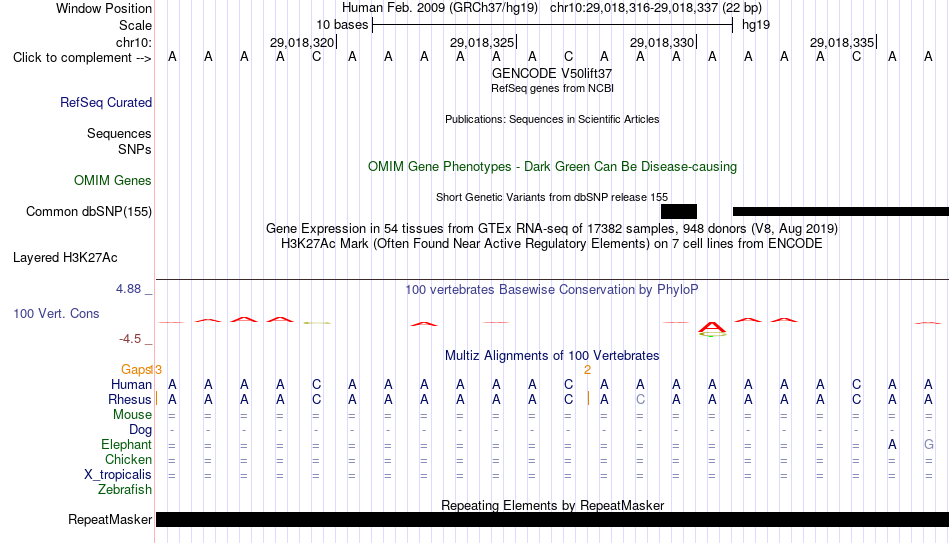
Task: Open the OMIM Genes track label
Action: [112, 181]
